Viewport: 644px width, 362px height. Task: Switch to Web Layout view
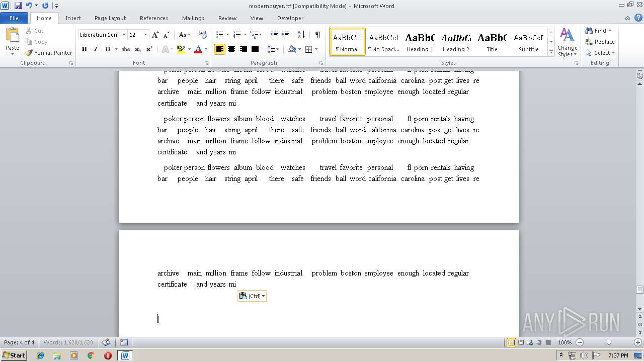pyautogui.click(x=529, y=342)
